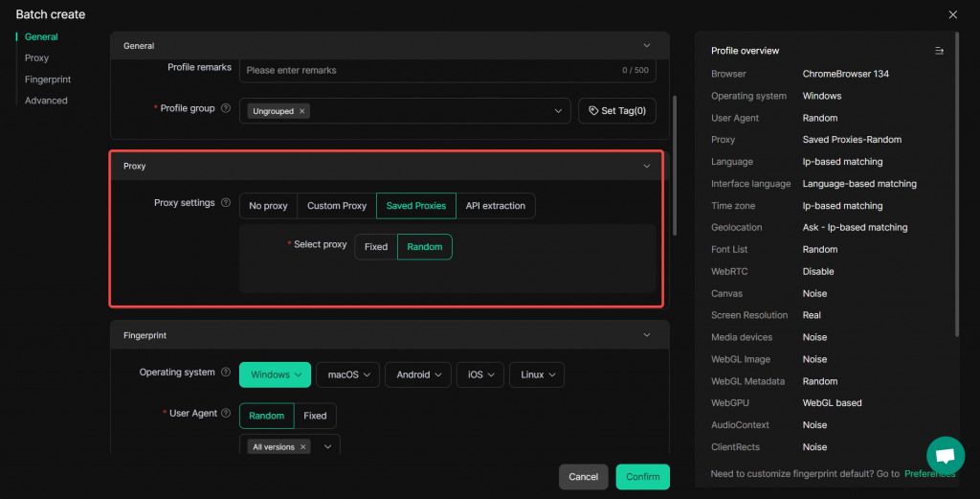Open Advanced section in sidebar
The height and width of the screenshot is (499, 980).
tap(46, 101)
